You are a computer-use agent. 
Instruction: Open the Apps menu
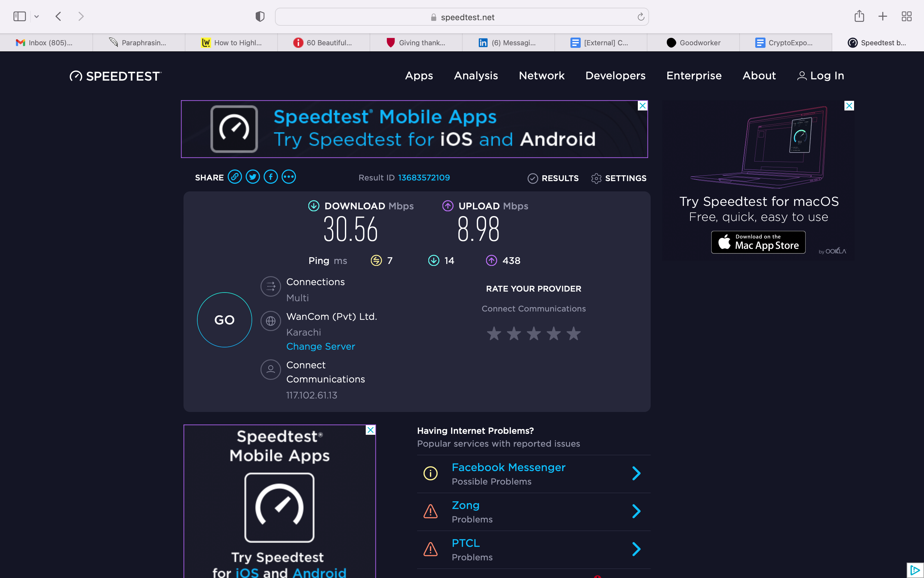tap(419, 76)
